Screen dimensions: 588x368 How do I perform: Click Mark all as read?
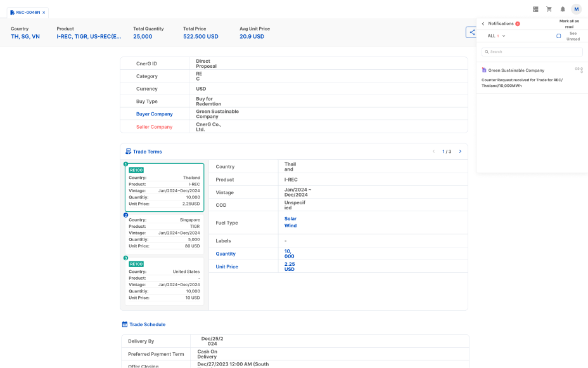click(x=568, y=23)
